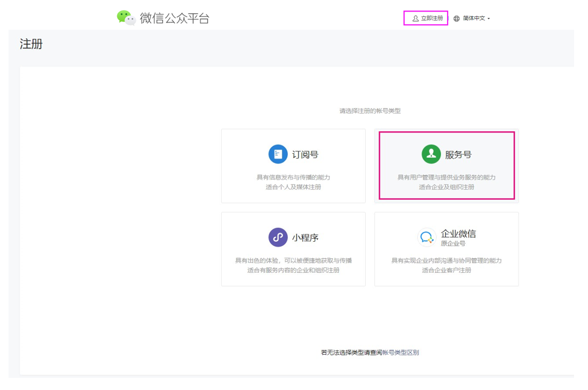Screen dimensions: 588x390
Task: Select the 服务号 account type card
Action: [446, 166]
